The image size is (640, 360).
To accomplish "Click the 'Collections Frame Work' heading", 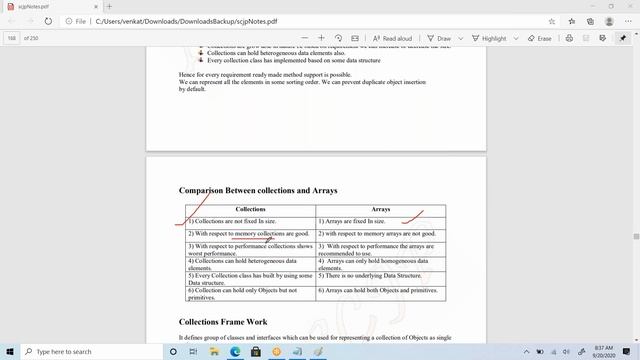I will pos(223,322).
